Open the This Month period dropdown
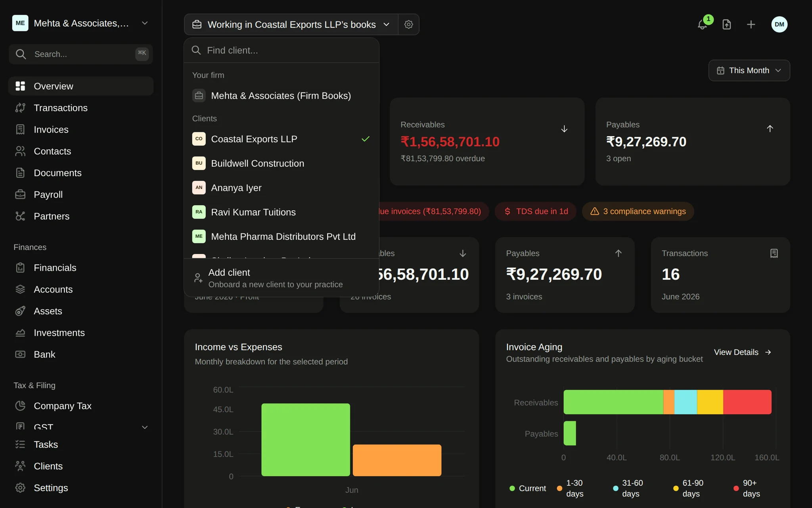This screenshot has height=508, width=812. (x=749, y=71)
